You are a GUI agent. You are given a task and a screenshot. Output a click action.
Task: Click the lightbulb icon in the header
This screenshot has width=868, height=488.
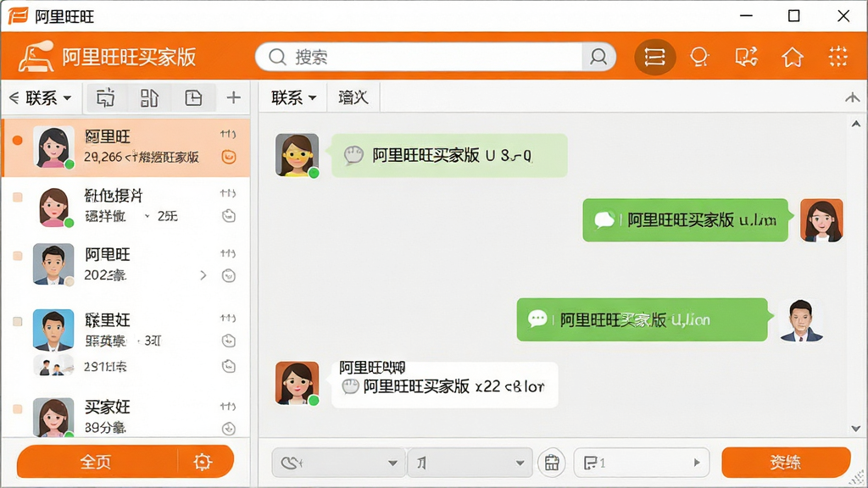click(x=699, y=57)
